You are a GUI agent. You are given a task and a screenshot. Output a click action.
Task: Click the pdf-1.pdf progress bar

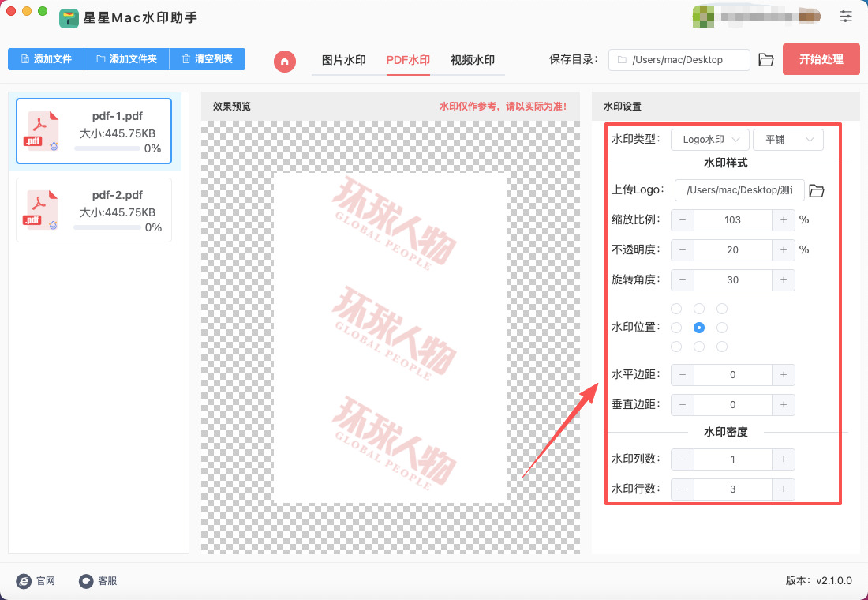(x=107, y=148)
